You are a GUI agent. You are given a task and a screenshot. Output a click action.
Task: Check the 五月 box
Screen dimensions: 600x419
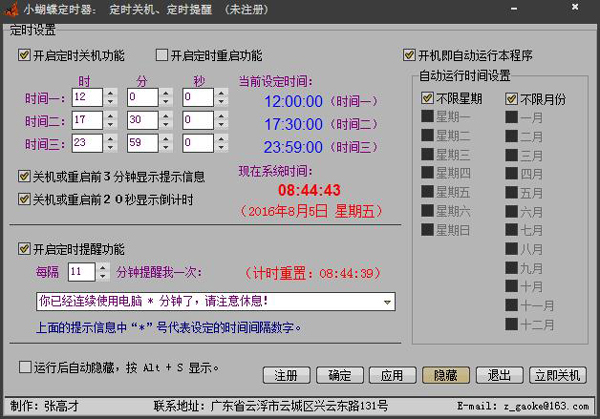coord(511,192)
